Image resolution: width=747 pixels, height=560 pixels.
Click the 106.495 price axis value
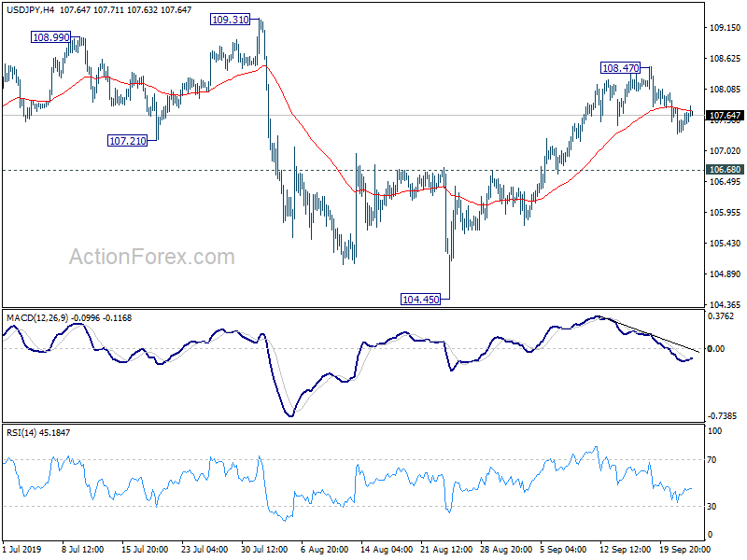coord(726,181)
